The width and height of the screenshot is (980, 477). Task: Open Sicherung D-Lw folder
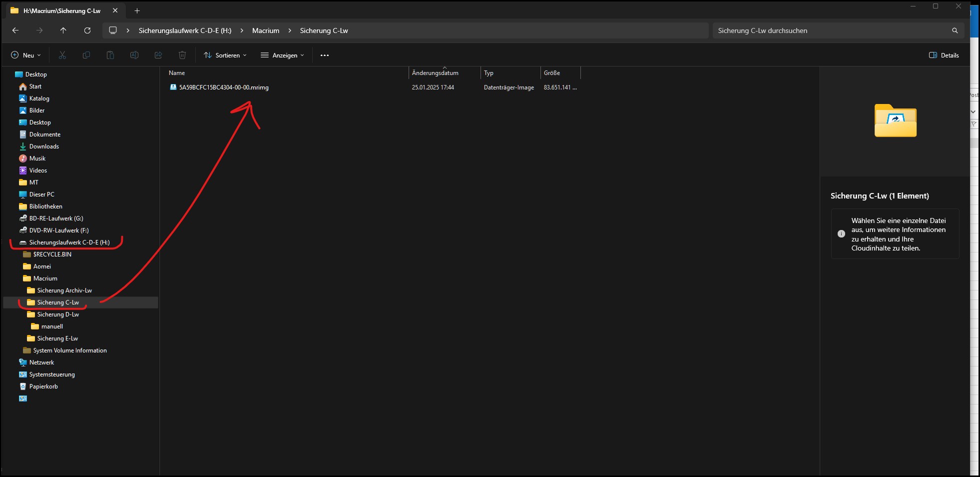click(x=58, y=314)
